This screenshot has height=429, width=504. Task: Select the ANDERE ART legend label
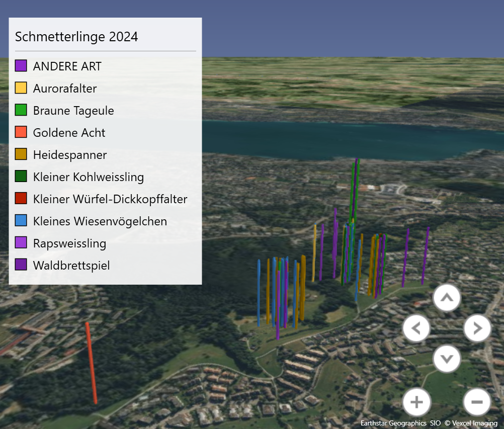[x=67, y=66]
